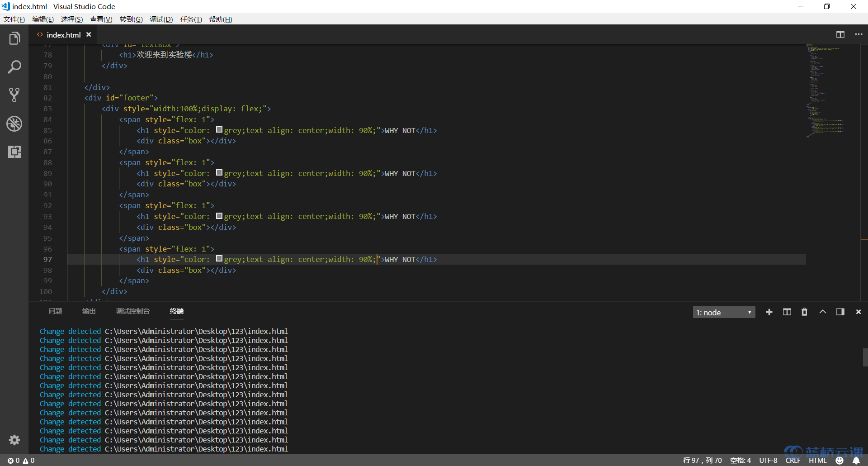
Task: Open the Debug view in activity bar
Action: 14,124
